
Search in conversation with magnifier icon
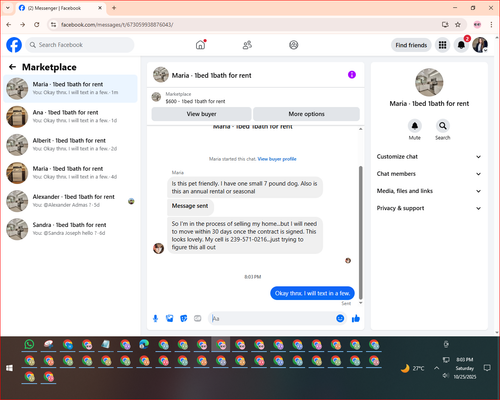coord(443,126)
